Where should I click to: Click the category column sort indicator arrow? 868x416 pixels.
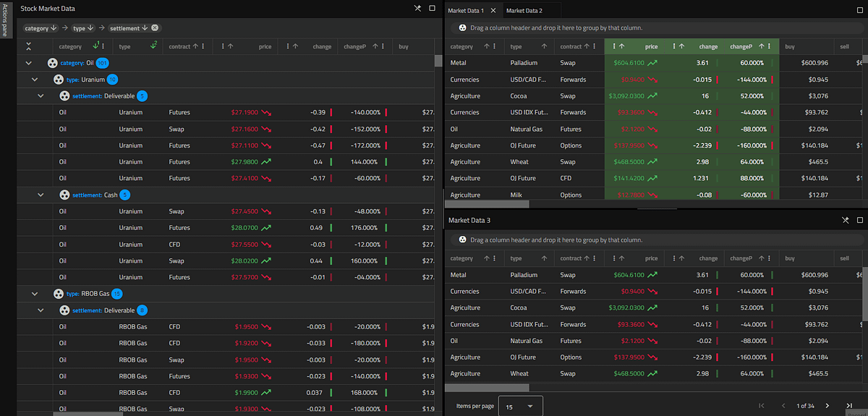[x=97, y=46]
